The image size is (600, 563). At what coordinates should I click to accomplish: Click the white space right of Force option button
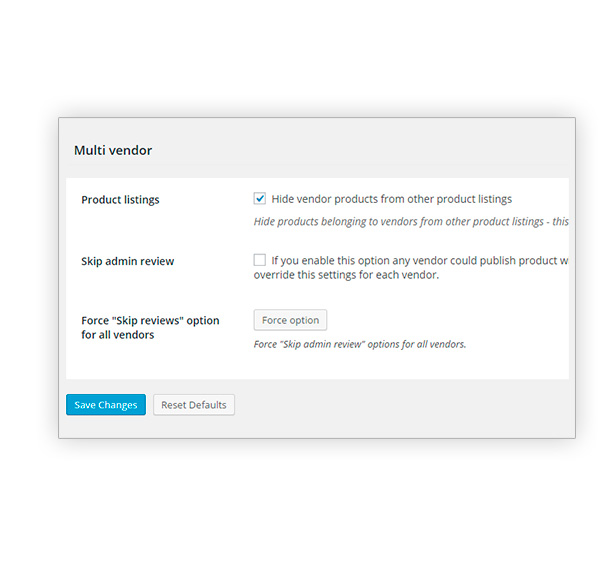[448, 320]
